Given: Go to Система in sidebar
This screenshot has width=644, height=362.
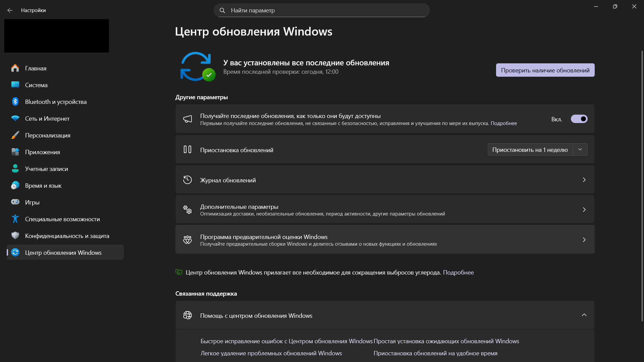Looking at the screenshot, I should tap(36, 85).
